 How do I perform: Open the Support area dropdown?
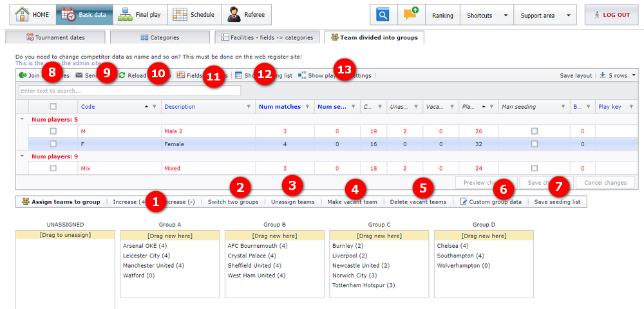click(545, 15)
